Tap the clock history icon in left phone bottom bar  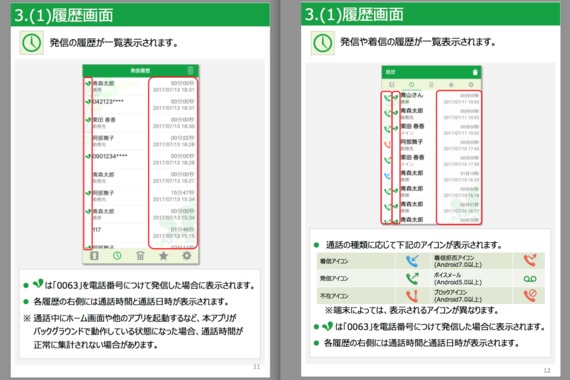coord(117,256)
